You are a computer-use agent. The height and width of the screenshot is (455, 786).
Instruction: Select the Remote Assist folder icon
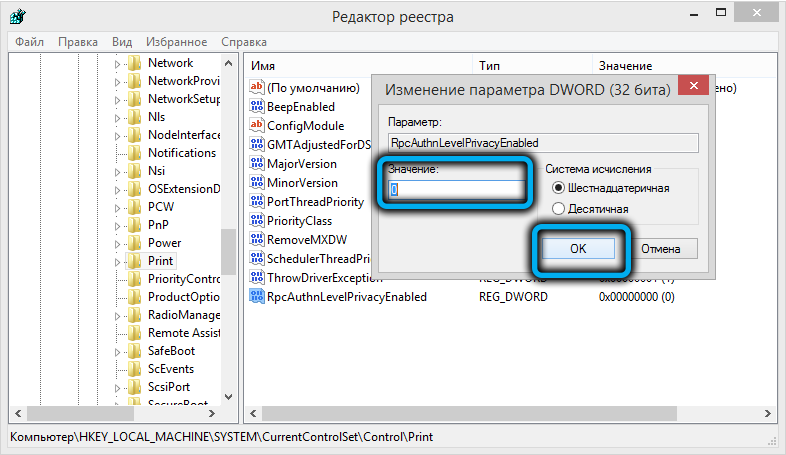coord(134,333)
